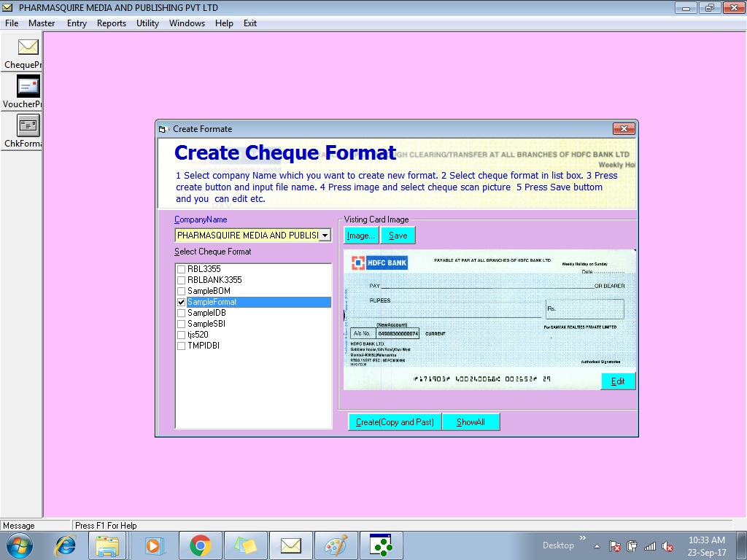Show hidden system tray icons

click(x=597, y=546)
